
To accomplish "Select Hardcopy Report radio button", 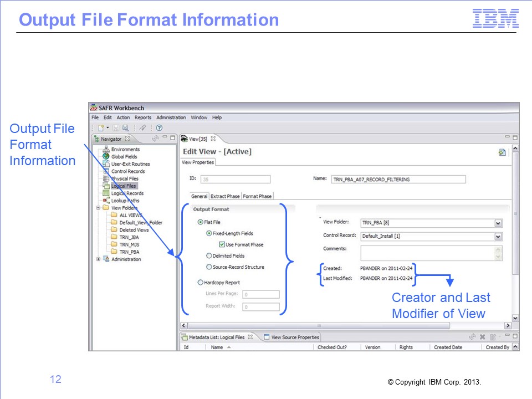I will (x=201, y=282).
